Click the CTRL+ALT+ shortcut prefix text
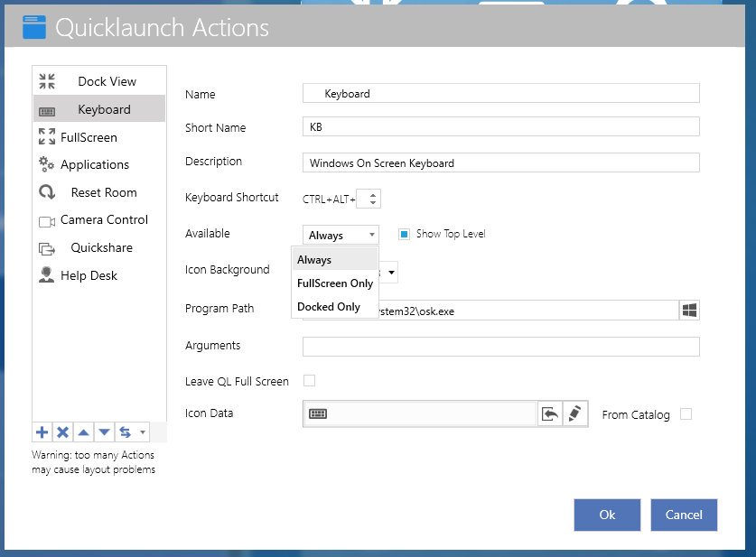756x557 pixels. 329,199
